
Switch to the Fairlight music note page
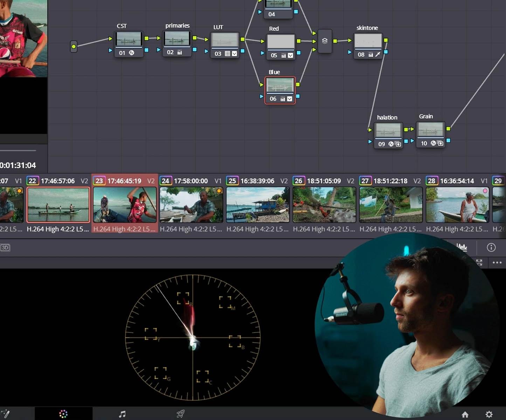point(122,414)
